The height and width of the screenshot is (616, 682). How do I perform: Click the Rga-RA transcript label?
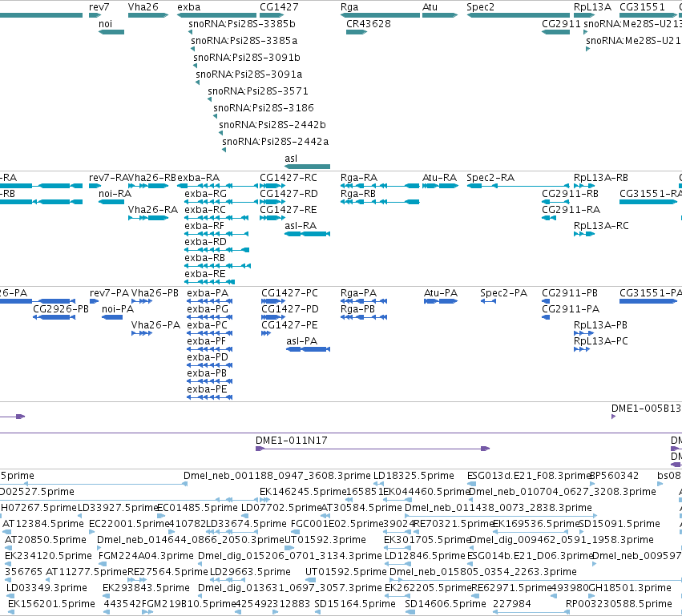[x=359, y=177]
